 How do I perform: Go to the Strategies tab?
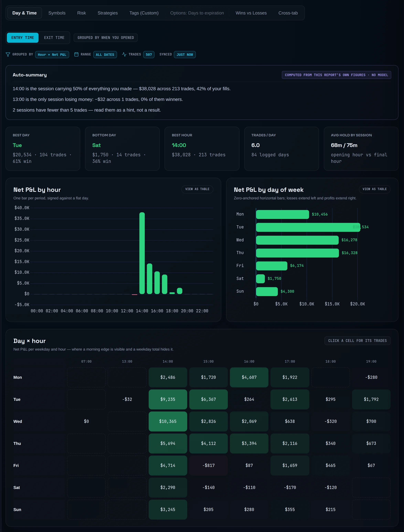click(x=108, y=13)
